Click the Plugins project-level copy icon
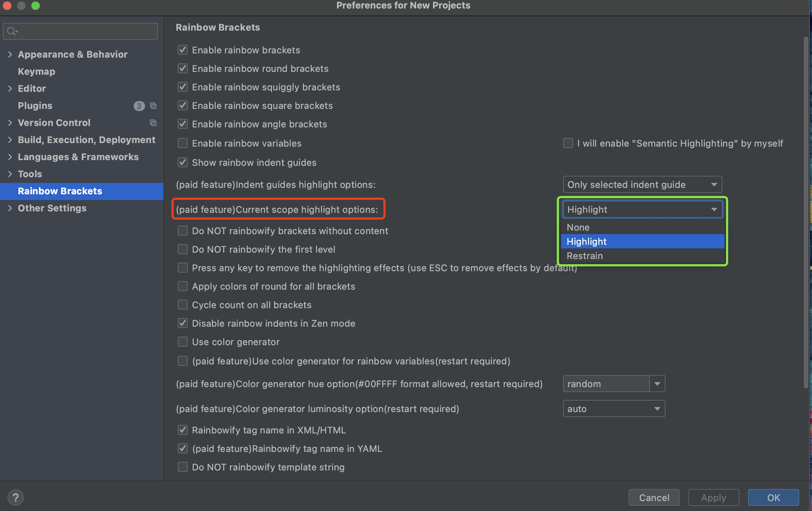The width and height of the screenshot is (812, 511). (x=153, y=106)
